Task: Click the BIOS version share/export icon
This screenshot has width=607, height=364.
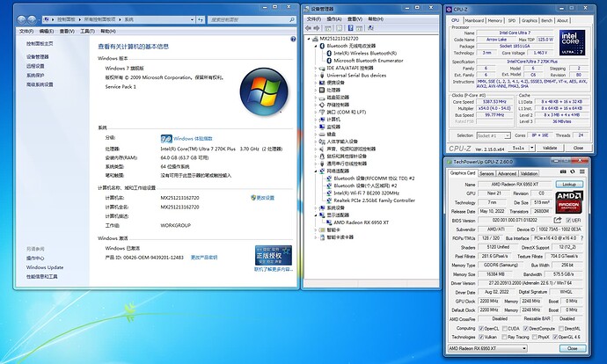Action: coord(558,220)
